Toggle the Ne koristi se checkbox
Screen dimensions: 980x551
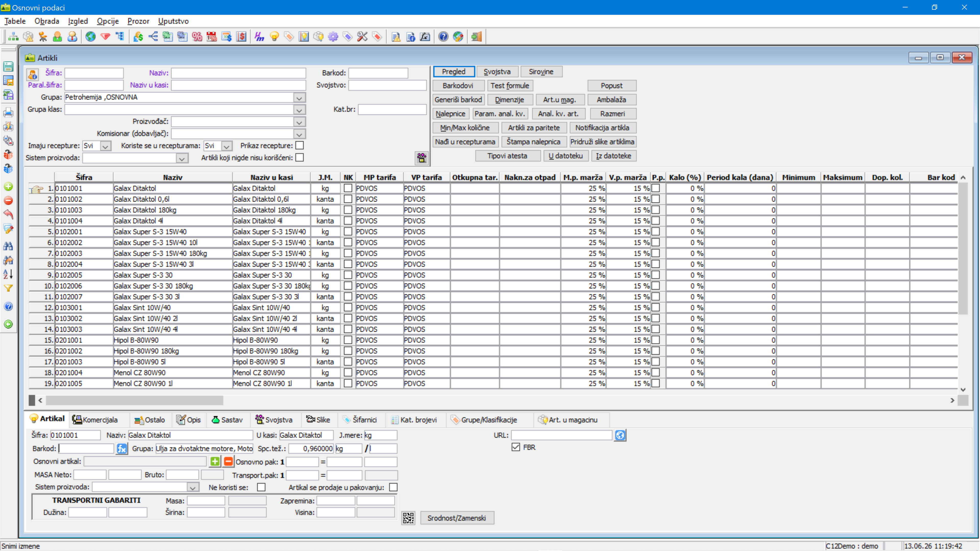[261, 487]
